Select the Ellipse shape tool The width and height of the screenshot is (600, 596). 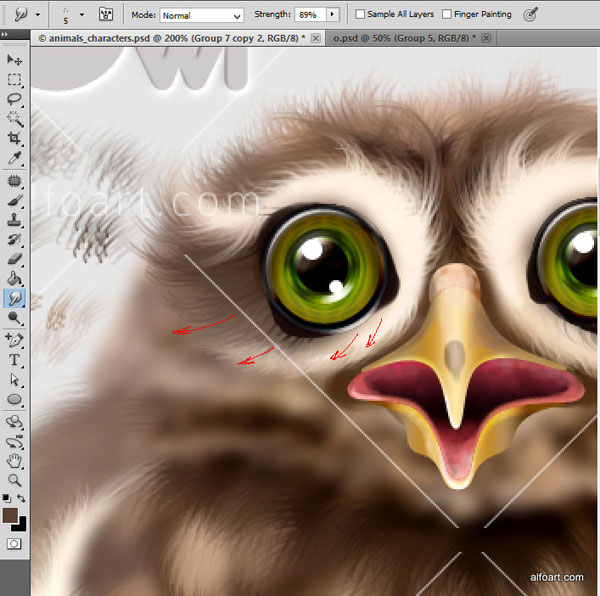pos(15,399)
